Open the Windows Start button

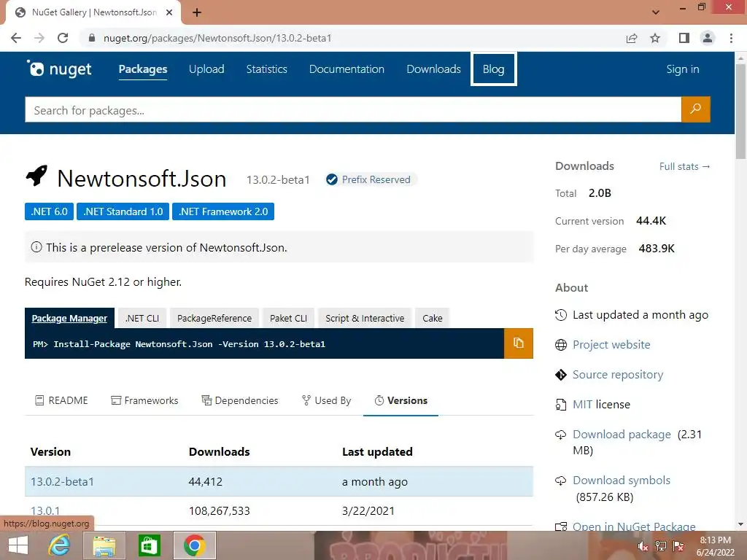tap(18, 545)
